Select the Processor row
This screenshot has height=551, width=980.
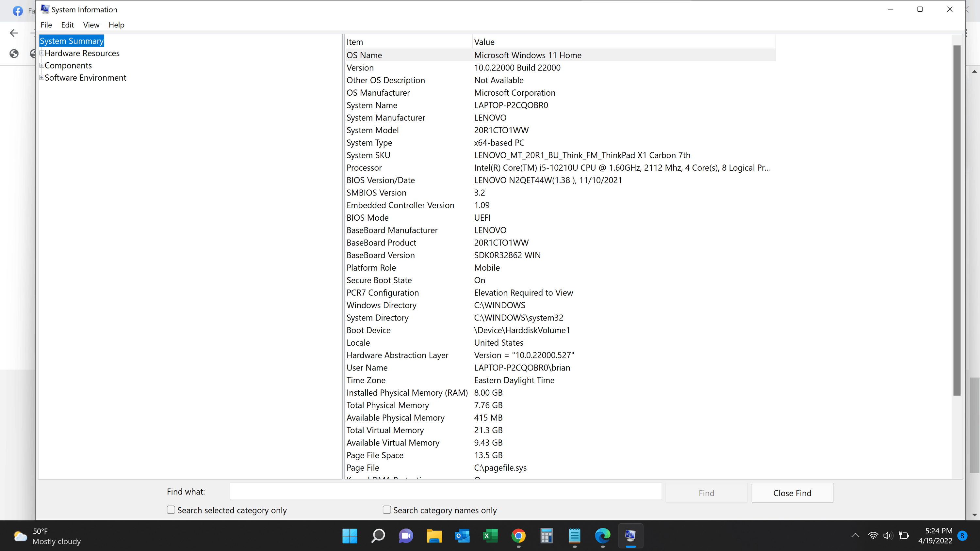pyautogui.click(x=560, y=168)
